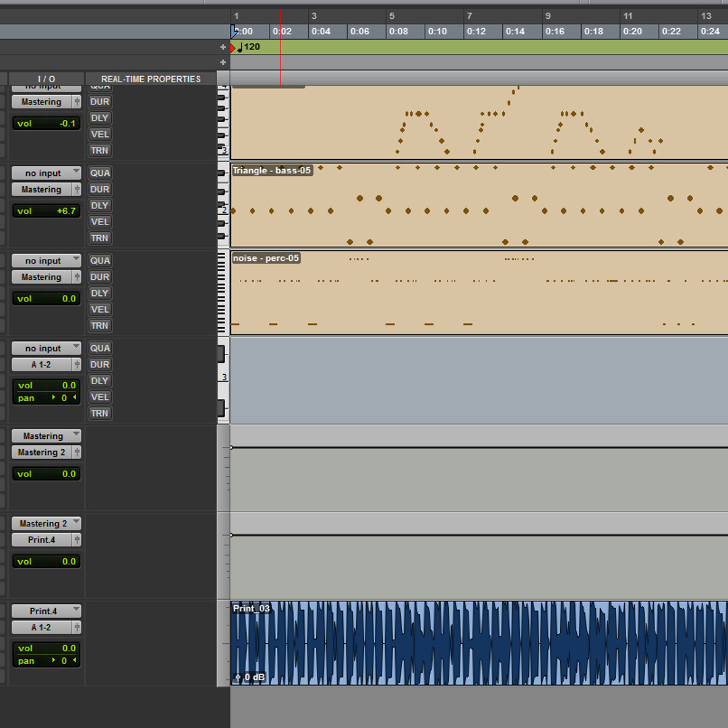Viewport: 728px width, 728px height.
Task: Toggle DUR on the vol -0.1 track
Action: pos(100,102)
